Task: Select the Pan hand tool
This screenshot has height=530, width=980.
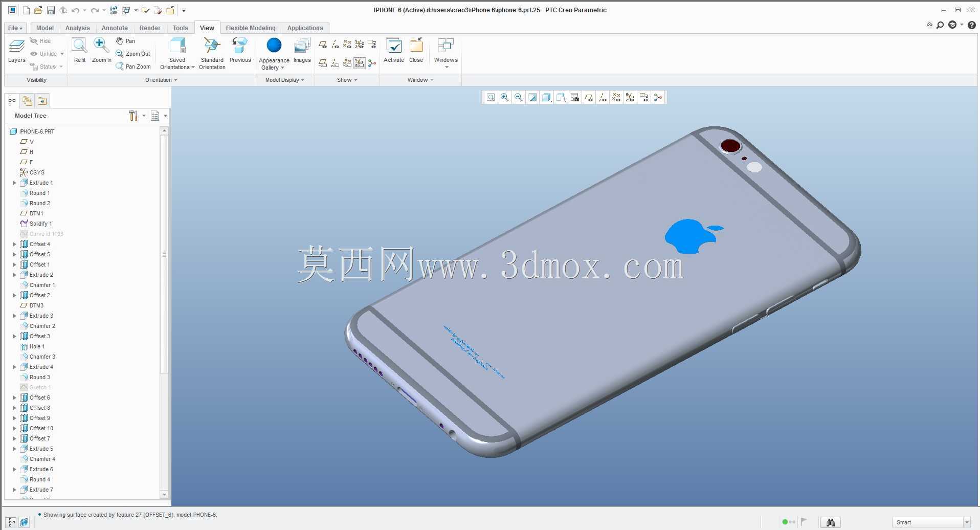Action: [125, 41]
